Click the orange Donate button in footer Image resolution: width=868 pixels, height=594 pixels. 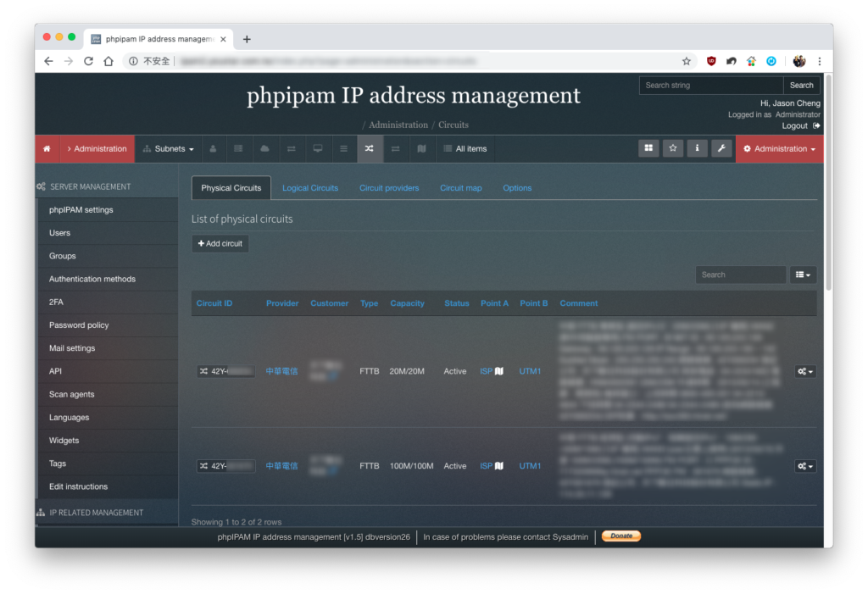(x=621, y=536)
